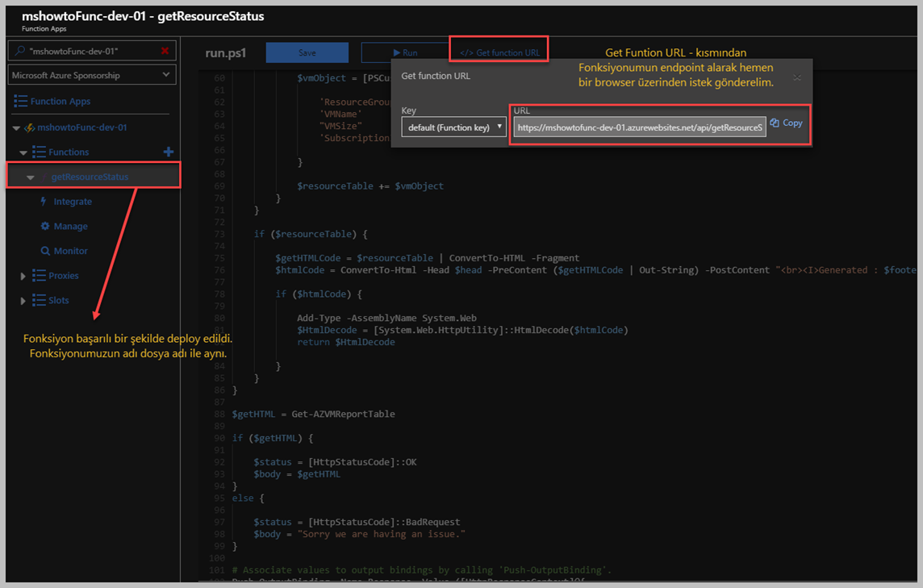Screen dimensions: 923x588
Task: Click the "if ($resourceTable) {" code line
Action: coord(310,234)
